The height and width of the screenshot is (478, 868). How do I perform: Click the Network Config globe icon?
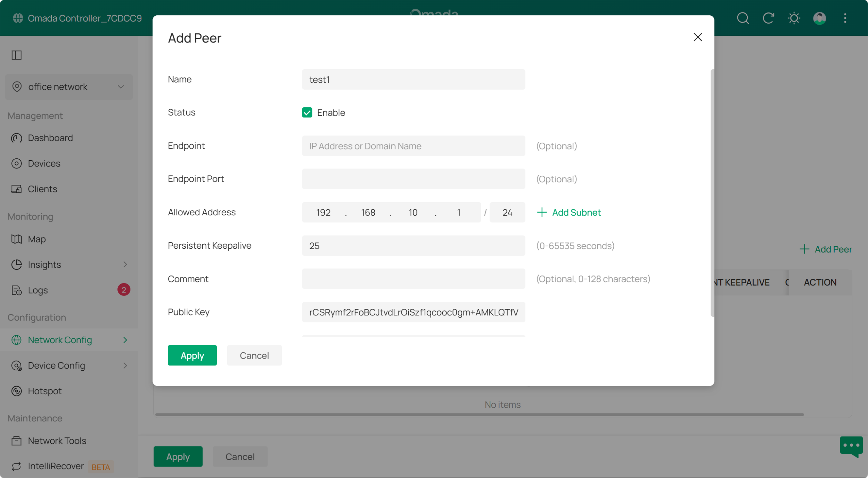coord(17,340)
